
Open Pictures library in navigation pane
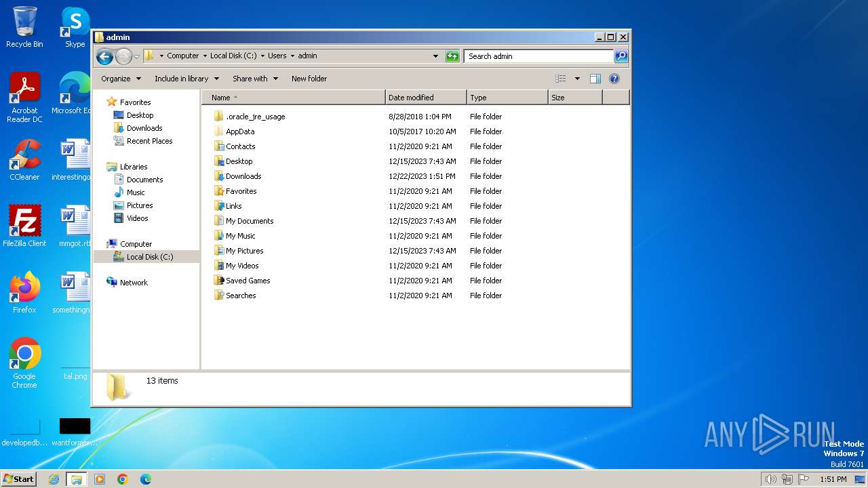140,205
